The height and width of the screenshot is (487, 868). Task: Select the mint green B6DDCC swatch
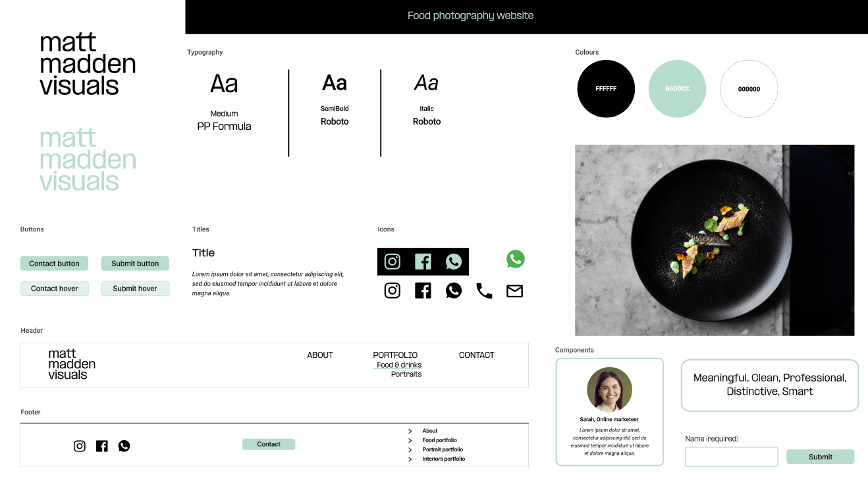click(x=677, y=89)
